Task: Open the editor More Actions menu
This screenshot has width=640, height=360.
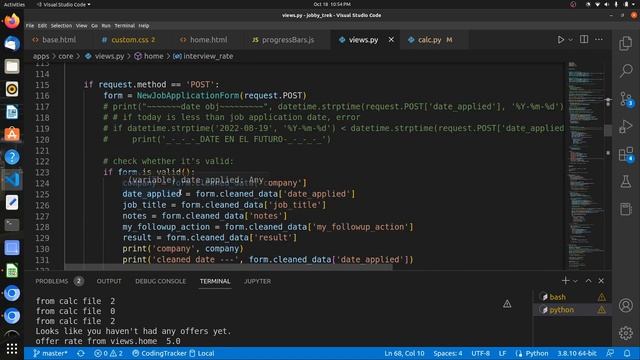Action: [599, 40]
